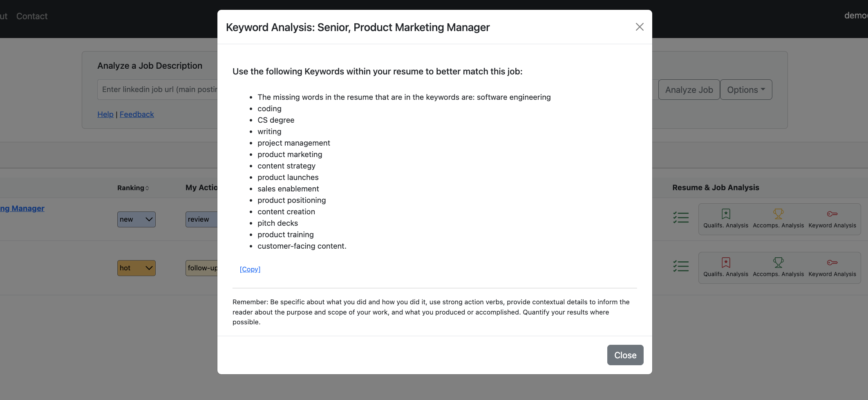Expand the 'new' ranking dropdown

136,219
